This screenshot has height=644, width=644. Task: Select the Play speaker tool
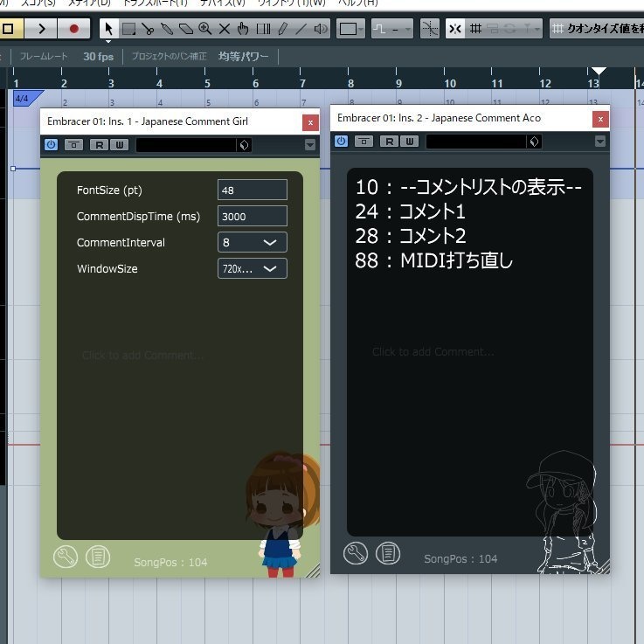click(x=321, y=29)
